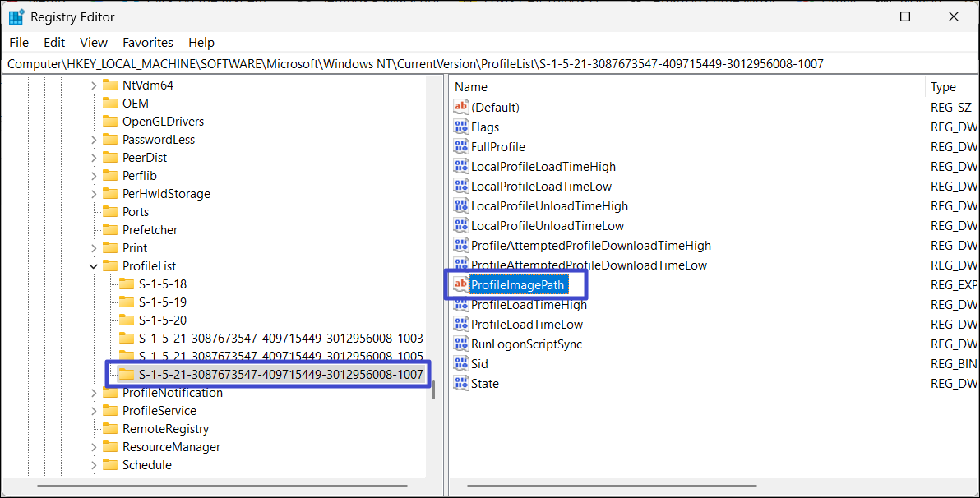Click the LocalProfileUnloadTimeLow value icon
The width and height of the screenshot is (980, 498).
pos(461,225)
